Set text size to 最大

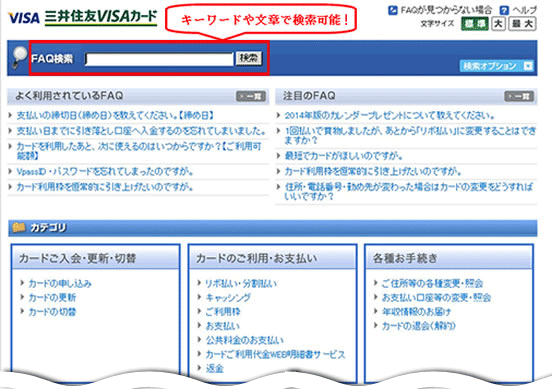(522, 24)
